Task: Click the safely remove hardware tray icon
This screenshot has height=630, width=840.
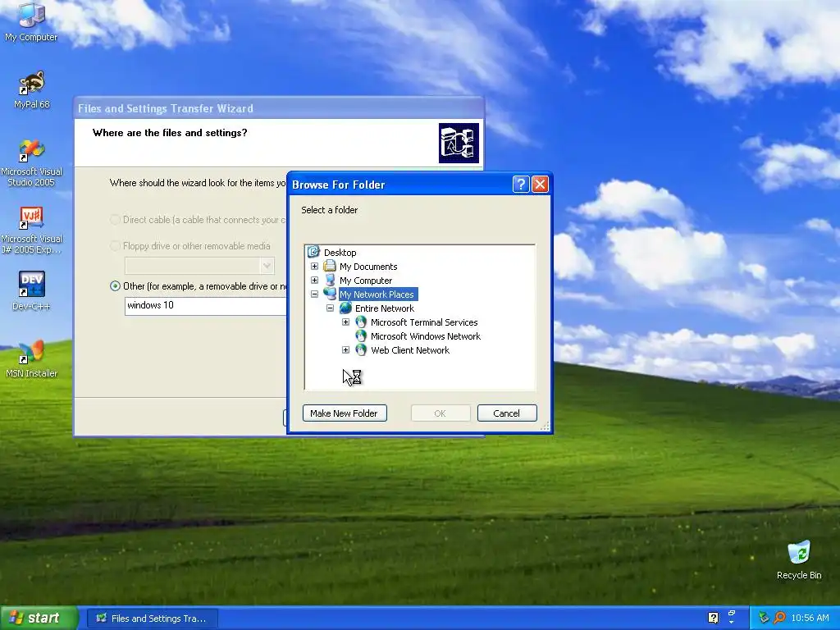Action: (764, 618)
